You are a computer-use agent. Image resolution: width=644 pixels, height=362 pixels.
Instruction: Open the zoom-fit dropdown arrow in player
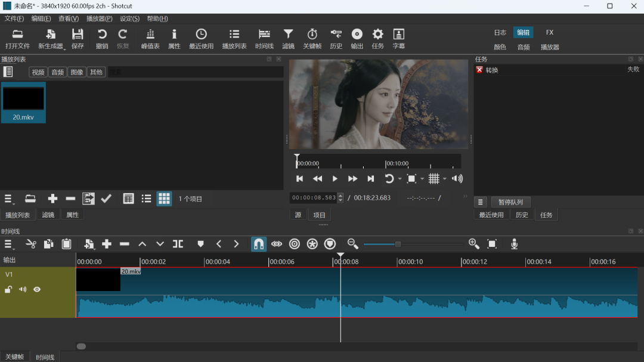(422, 179)
